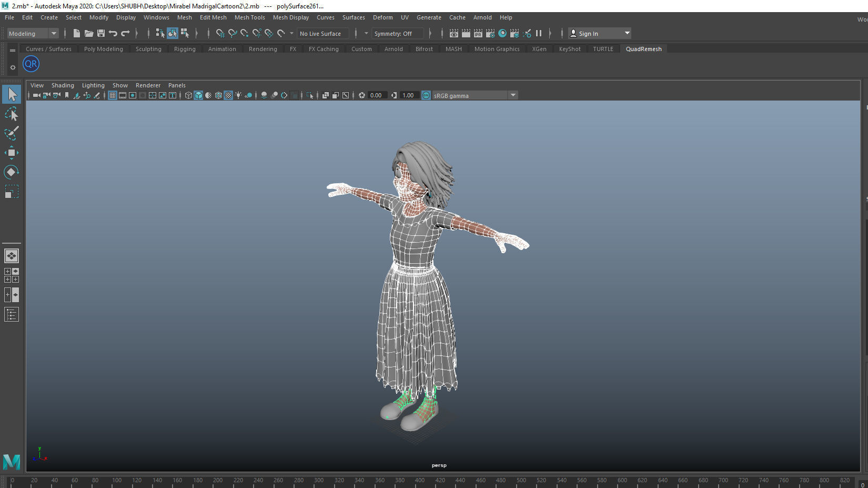868x488 pixels.
Task: Switch to the Poly Modeling shelf tab
Action: click(x=103, y=48)
